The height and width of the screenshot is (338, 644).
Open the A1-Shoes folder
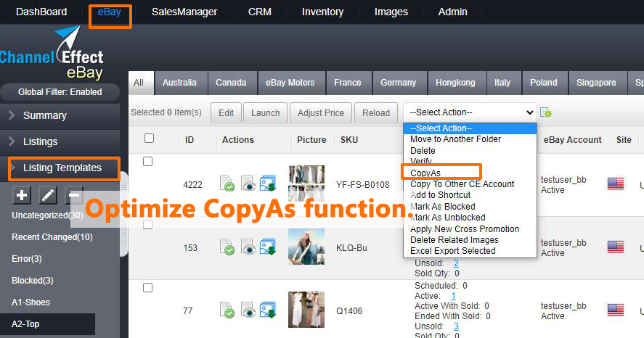30,302
